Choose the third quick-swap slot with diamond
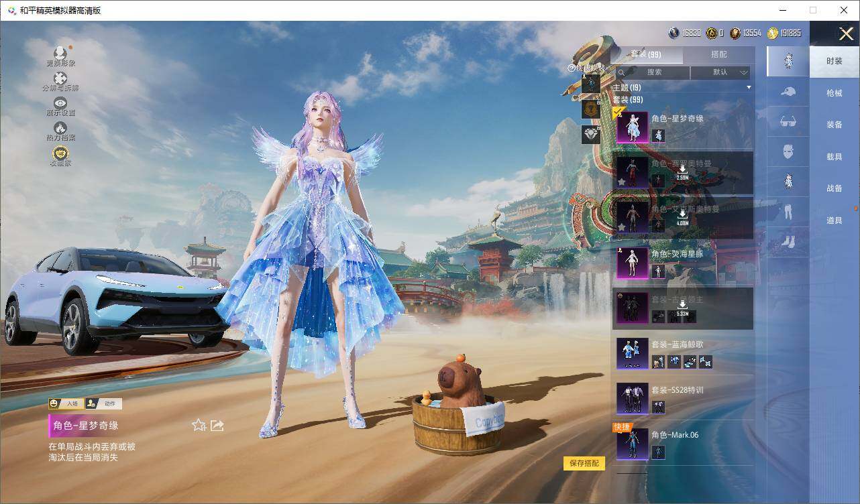Image resolution: width=860 pixels, height=504 pixels. (x=591, y=134)
